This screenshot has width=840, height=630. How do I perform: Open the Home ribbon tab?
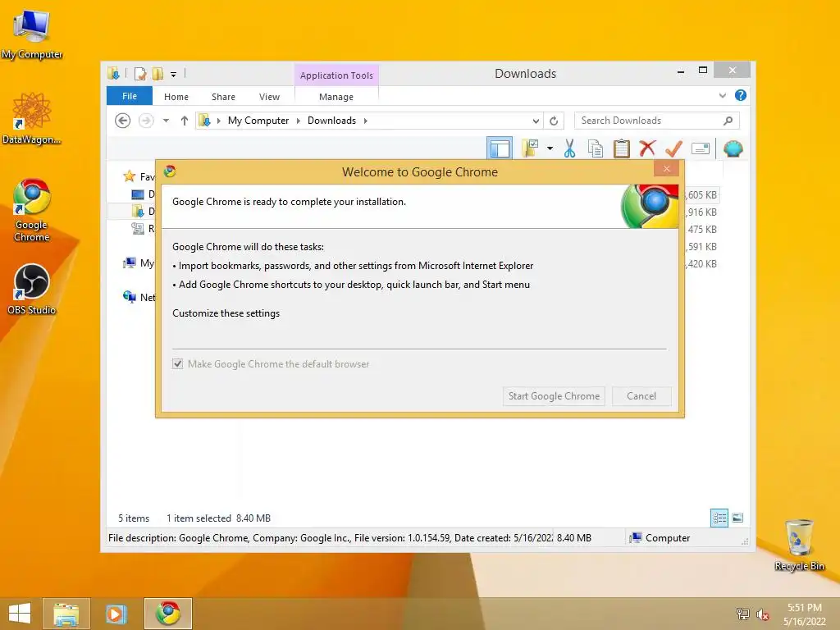click(x=176, y=97)
